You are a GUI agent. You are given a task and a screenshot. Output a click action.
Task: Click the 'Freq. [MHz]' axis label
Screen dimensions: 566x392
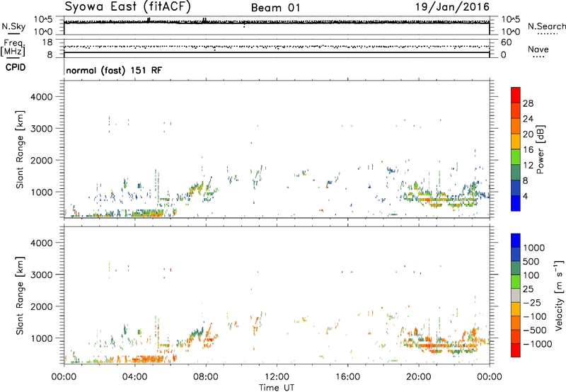point(13,47)
